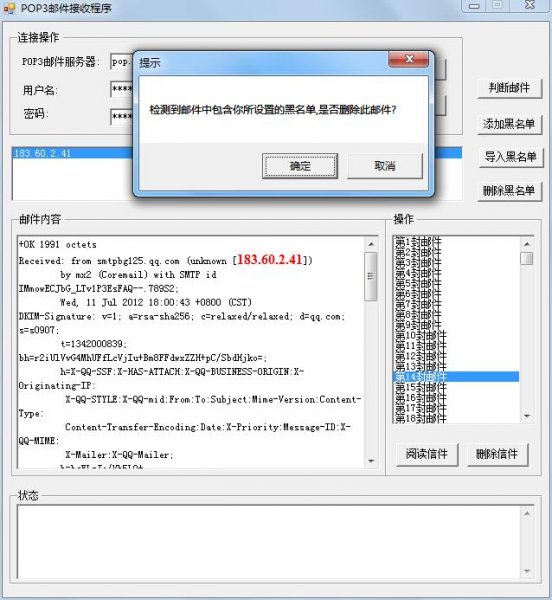Select 第10封邮件 in the mail list
Image resolution: width=552 pixels, height=600 pixels.
tap(420, 336)
